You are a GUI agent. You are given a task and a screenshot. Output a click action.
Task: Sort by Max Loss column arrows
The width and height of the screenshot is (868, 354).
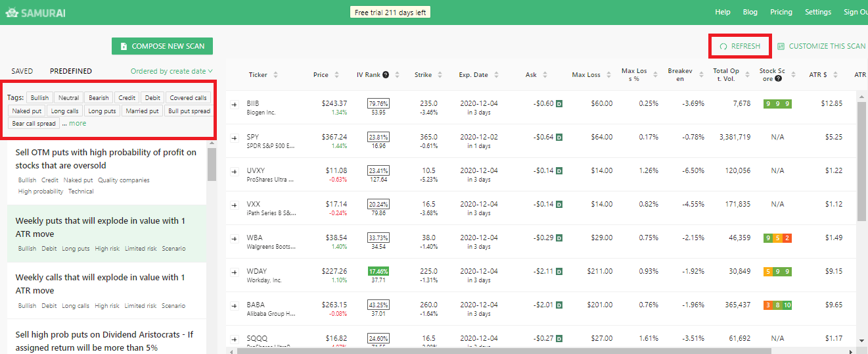608,75
